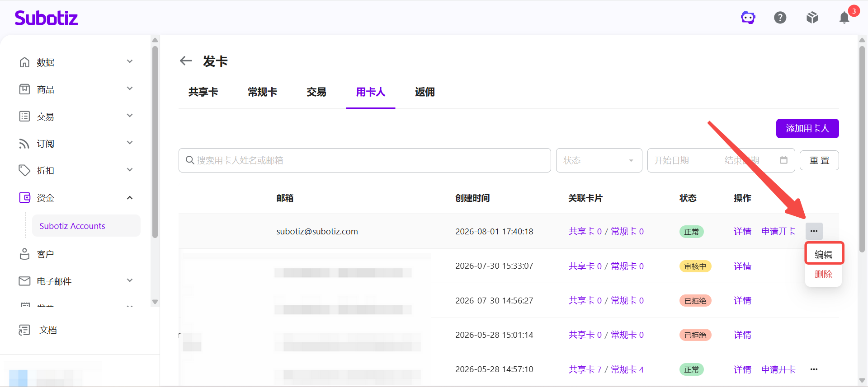This screenshot has width=868, height=387.
Task: Open Subotiz Accounts in sidebar
Action: point(86,226)
